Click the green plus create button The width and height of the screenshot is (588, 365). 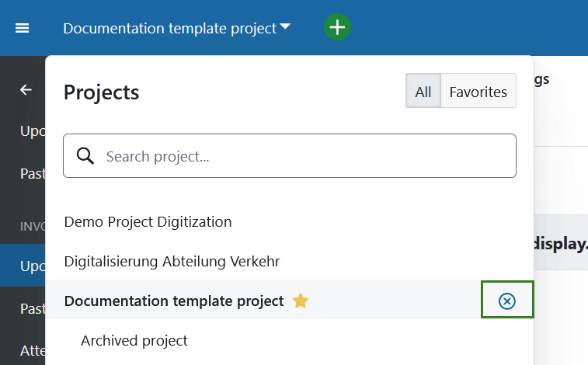[x=337, y=27]
